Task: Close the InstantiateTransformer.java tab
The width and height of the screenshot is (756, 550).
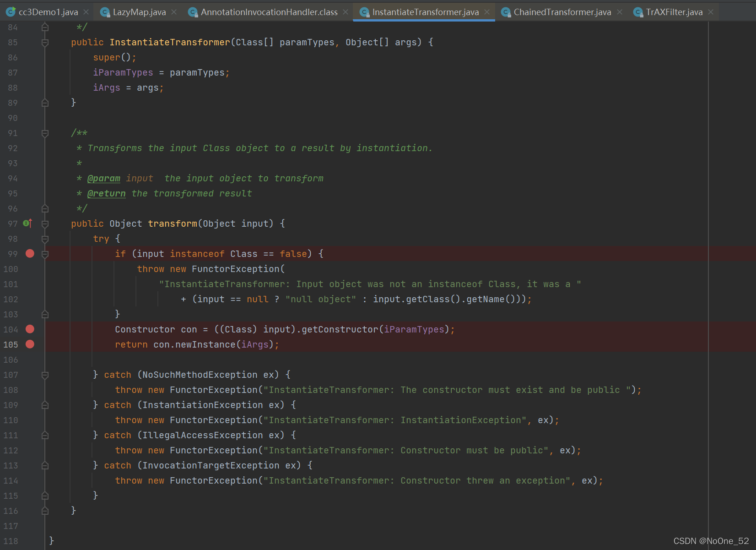Action: 487,12
